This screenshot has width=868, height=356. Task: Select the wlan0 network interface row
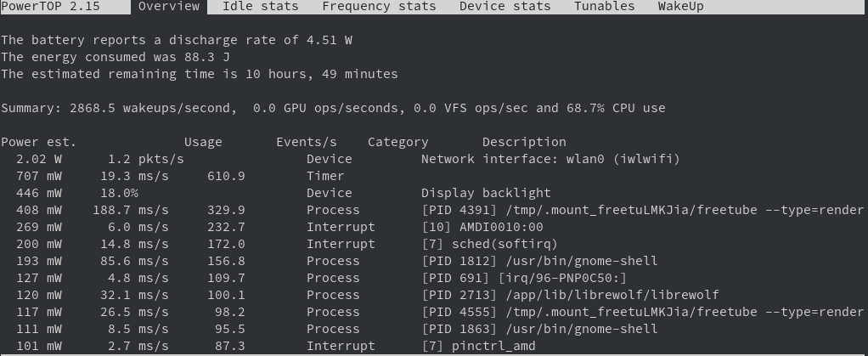click(550, 159)
